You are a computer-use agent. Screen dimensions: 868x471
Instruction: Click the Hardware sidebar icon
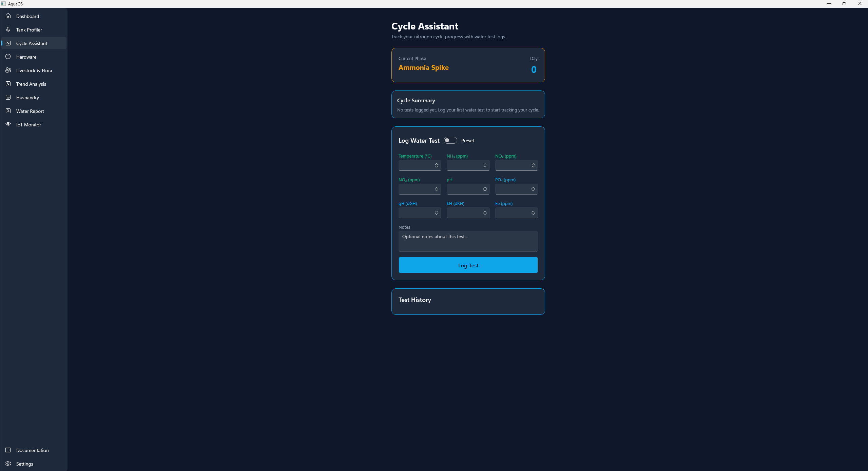(x=8, y=57)
